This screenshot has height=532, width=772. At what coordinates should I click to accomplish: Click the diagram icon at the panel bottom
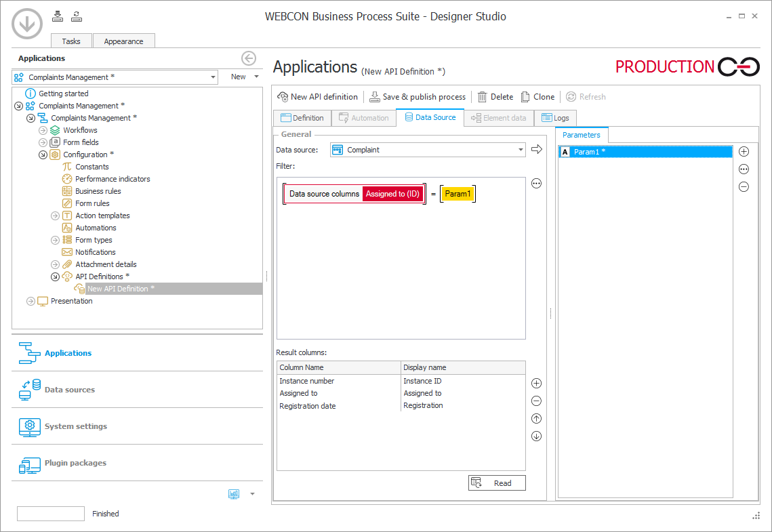tap(234, 493)
